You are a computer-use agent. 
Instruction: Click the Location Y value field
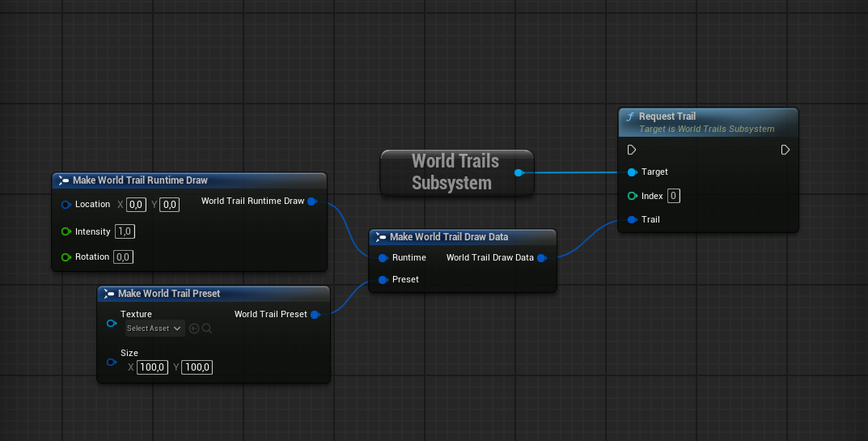pos(169,205)
